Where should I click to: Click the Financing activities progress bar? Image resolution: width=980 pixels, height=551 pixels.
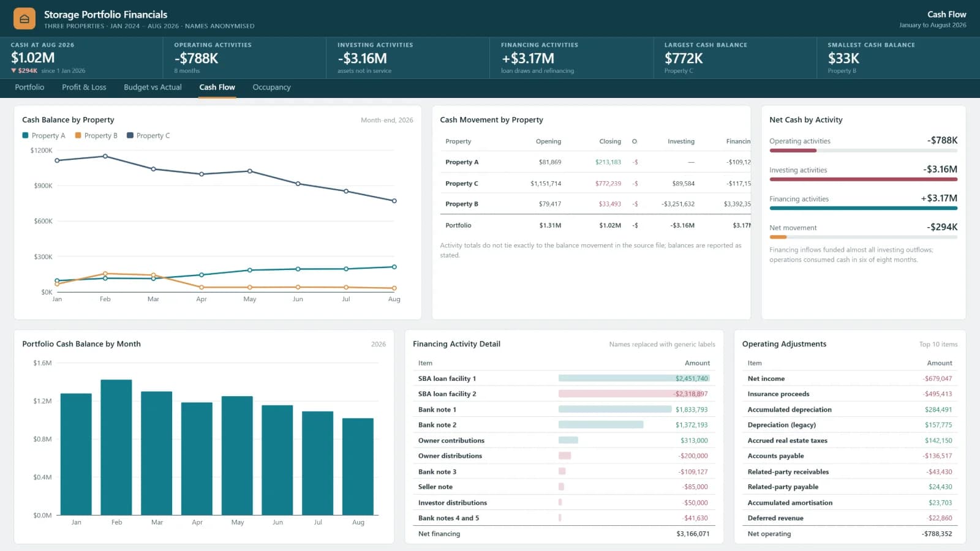tap(863, 208)
